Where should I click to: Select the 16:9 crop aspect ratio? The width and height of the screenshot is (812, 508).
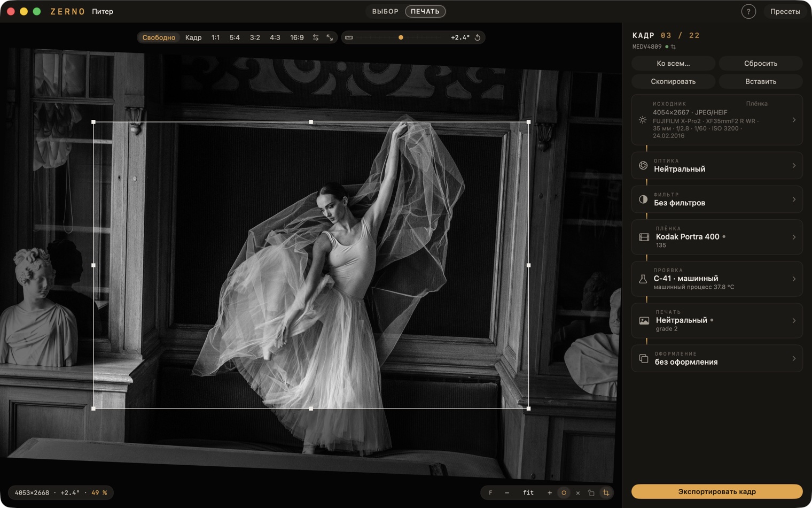(297, 37)
